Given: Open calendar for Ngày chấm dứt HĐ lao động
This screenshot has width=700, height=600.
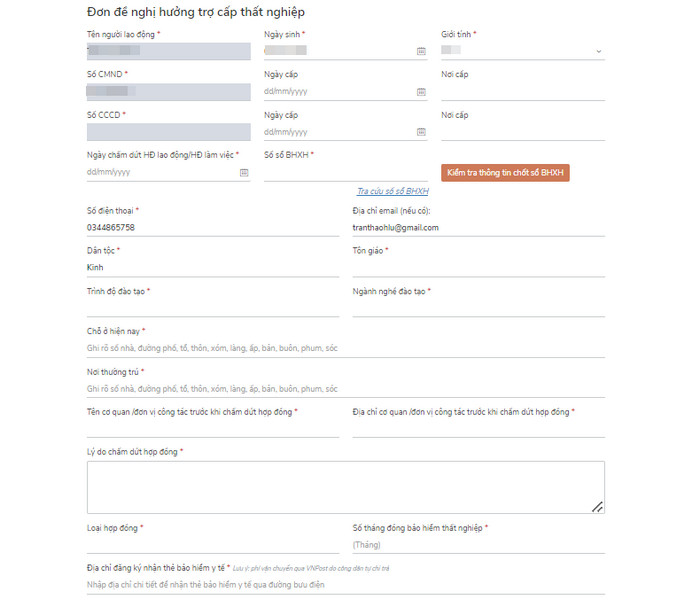Looking at the screenshot, I should 244,173.
